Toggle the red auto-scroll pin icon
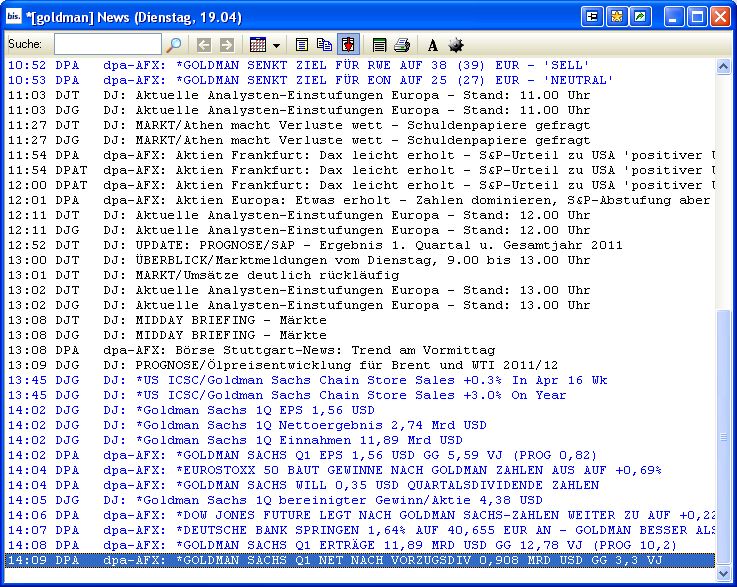737x587 pixels. point(348,45)
